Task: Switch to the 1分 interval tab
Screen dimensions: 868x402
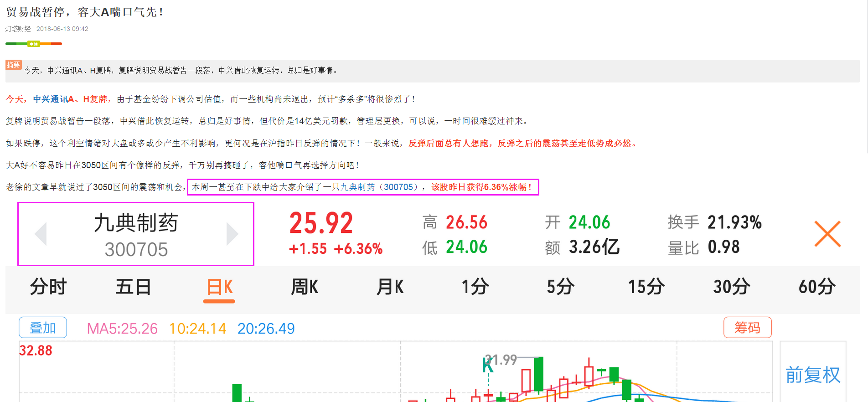Action: [475, 287]
